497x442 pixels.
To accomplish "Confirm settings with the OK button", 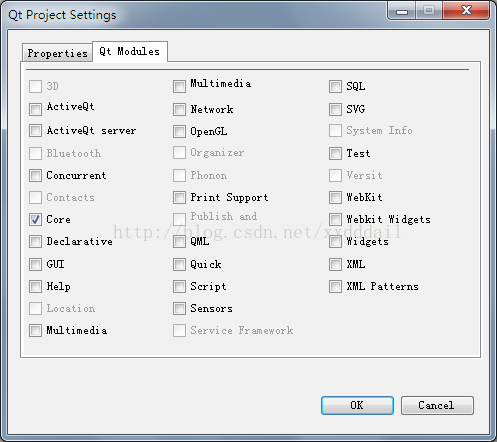I will tap(357, 405).
